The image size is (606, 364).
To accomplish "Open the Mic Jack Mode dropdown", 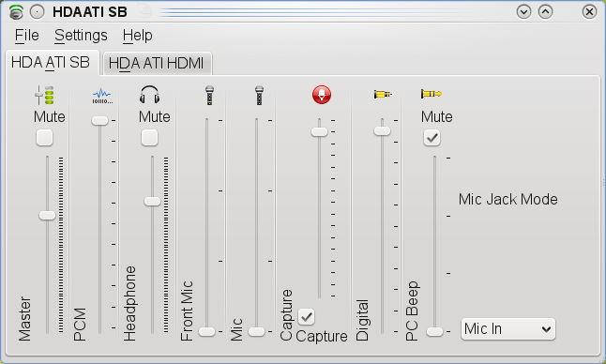I will click(x=508, y=329).
